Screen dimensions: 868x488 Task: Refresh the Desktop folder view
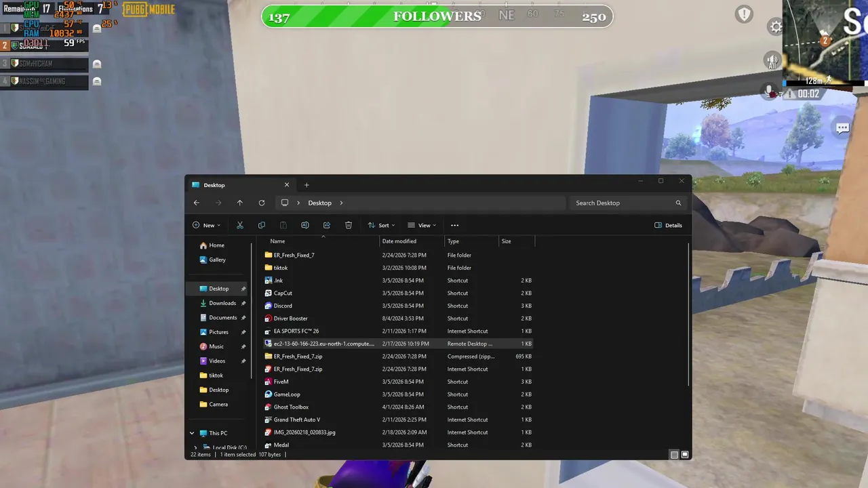point(262,203)
